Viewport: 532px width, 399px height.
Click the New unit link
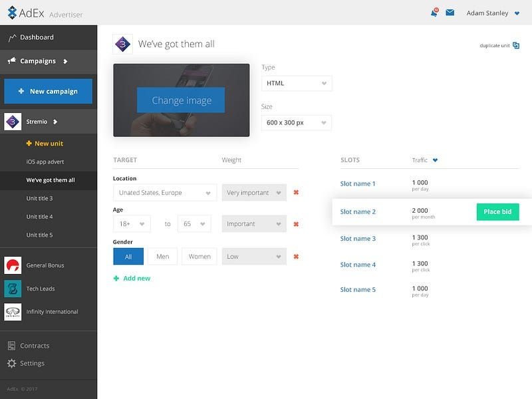[x=49, y=144]
